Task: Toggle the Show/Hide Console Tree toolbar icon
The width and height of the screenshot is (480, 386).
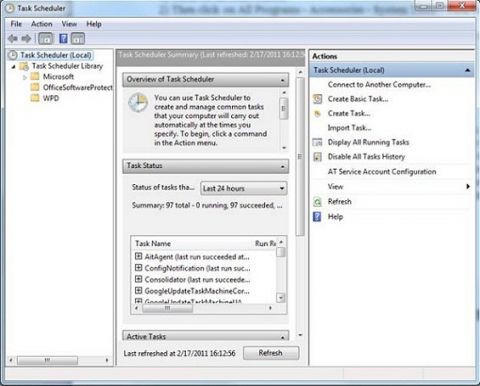Action: pos(46,39)
